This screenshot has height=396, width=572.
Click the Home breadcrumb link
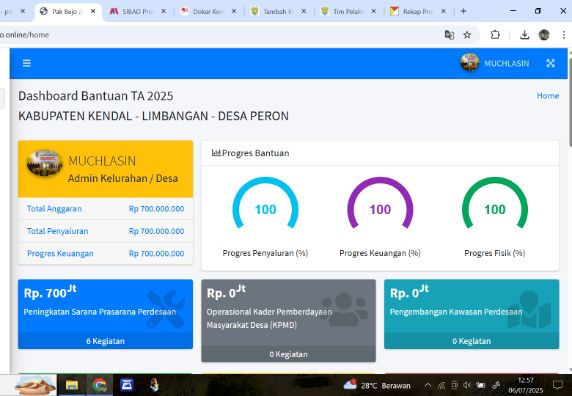coord(548,96)
